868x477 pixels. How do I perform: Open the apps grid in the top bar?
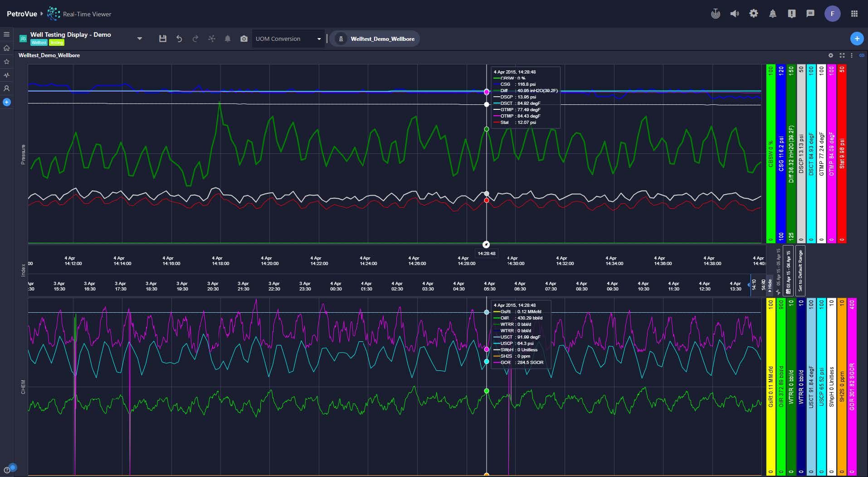tap(854, 14)
